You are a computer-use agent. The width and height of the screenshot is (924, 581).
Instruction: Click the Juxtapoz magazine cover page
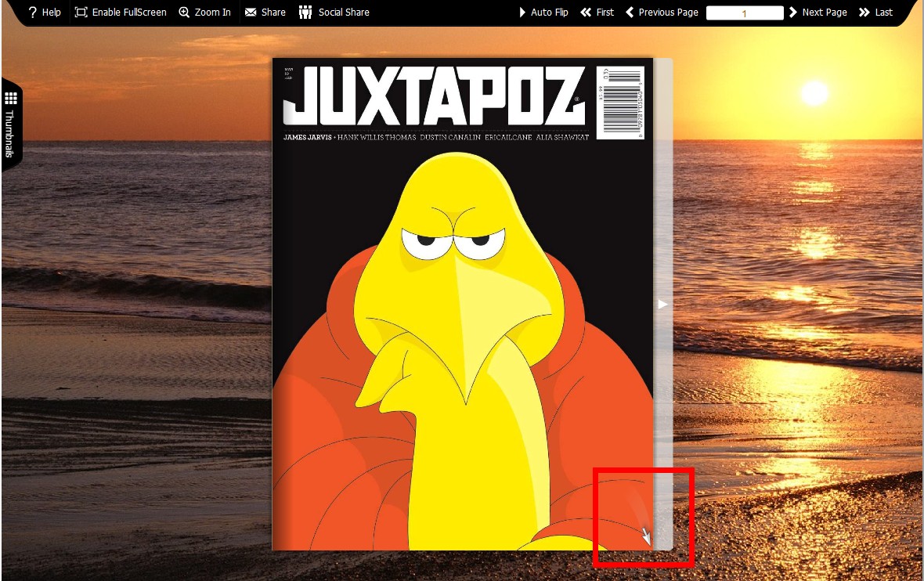click(x=463, y=304)
